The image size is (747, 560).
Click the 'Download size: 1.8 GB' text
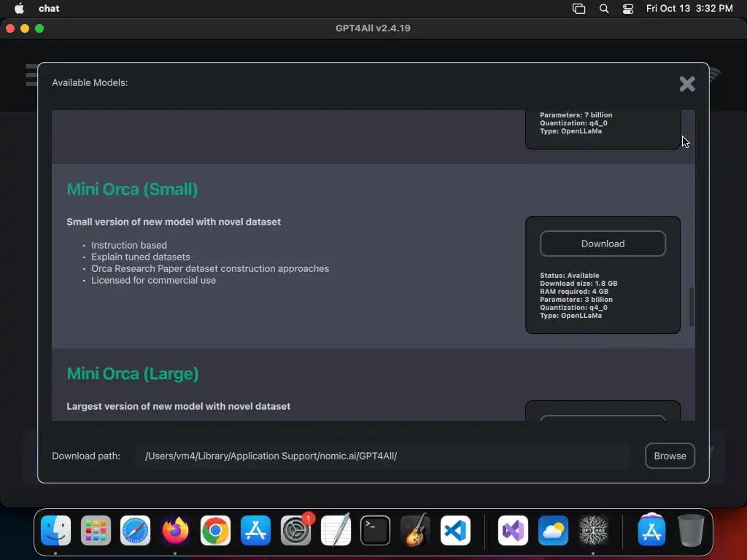pos(578,284)
